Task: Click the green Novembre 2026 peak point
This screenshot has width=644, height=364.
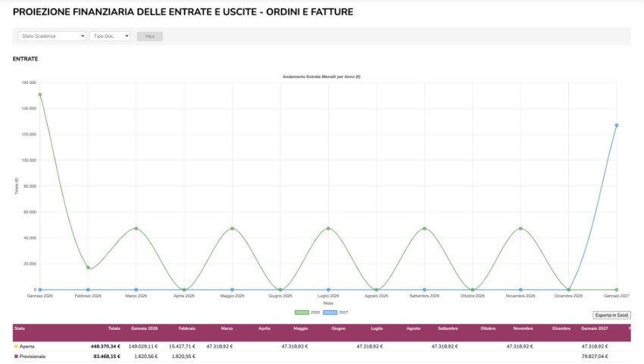Action: [x=521, y=229]
